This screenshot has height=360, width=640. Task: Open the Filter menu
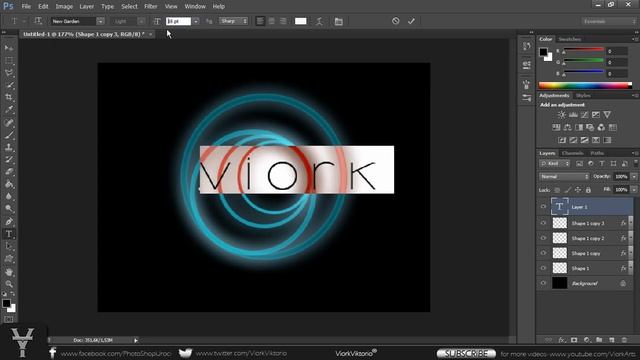click(151, 7)
